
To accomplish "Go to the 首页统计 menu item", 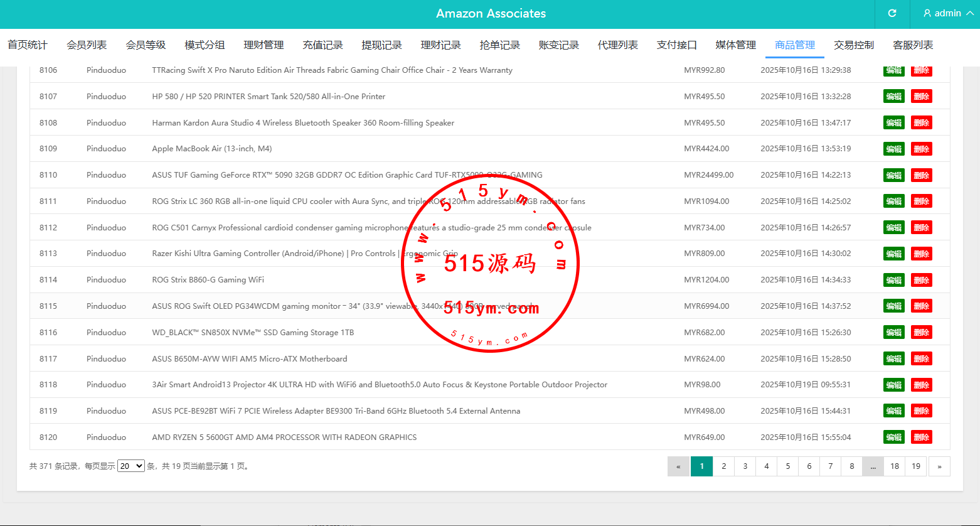I will 28,45.
